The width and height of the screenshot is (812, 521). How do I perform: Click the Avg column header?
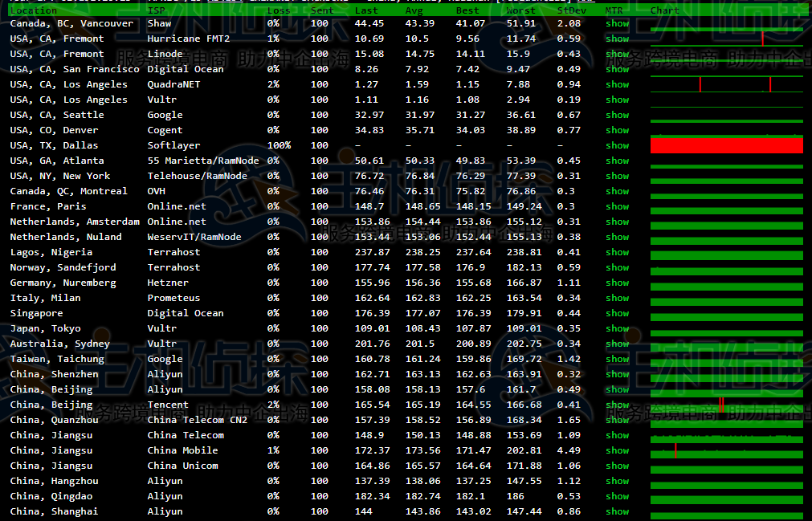pyautogui.click(x=414, y=10)
